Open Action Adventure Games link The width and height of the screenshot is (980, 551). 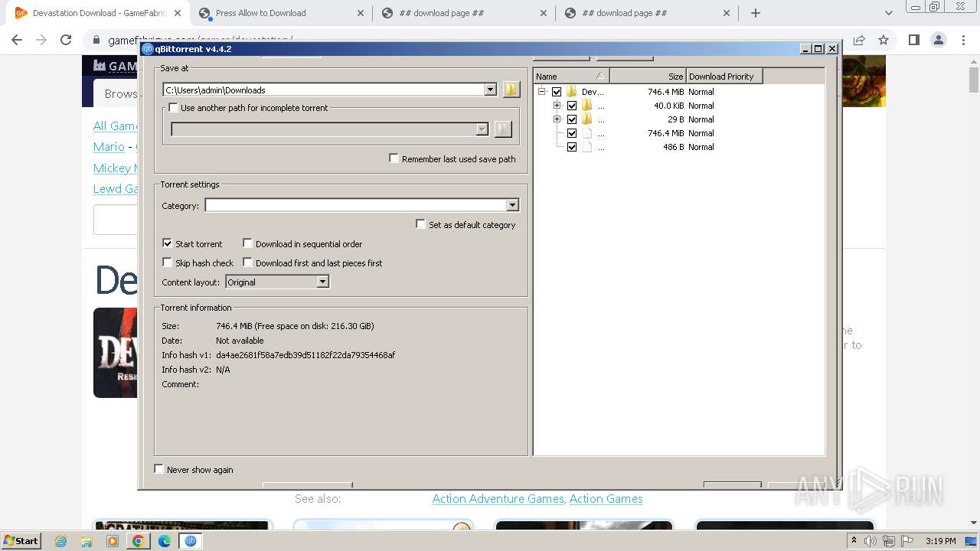pos(498,499)
